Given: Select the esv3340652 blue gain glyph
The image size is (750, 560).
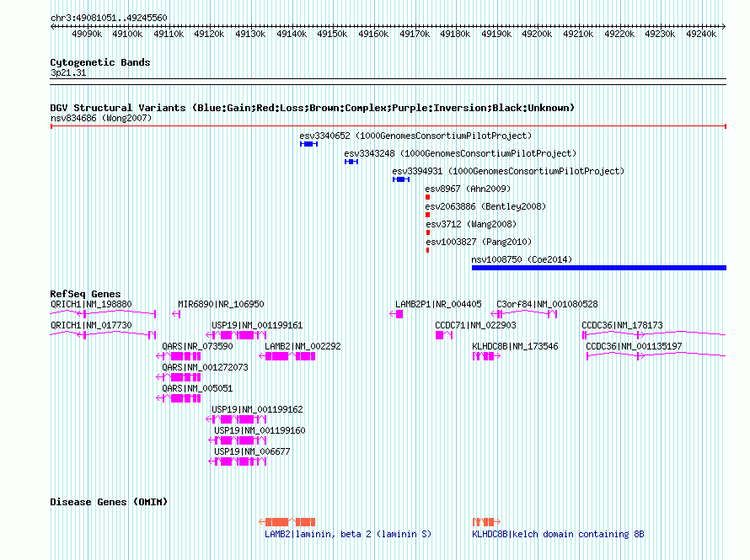Looking at the screenshot, I should pos(308,144).
